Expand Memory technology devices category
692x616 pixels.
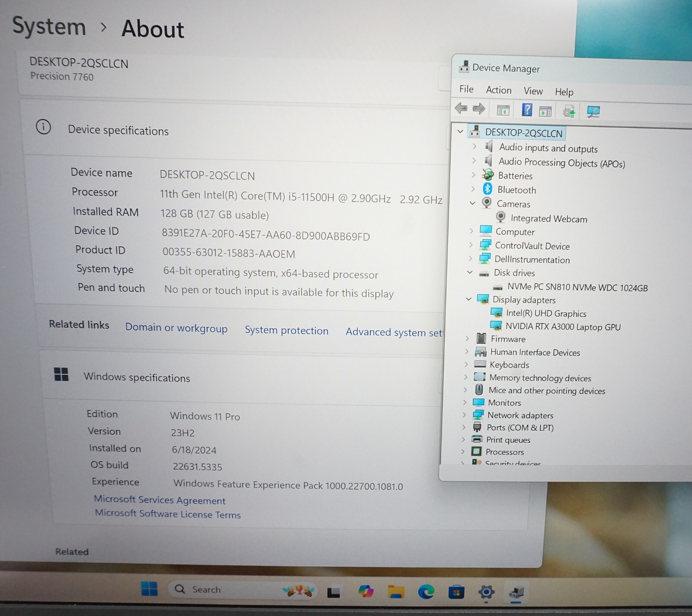click(465, 377)
